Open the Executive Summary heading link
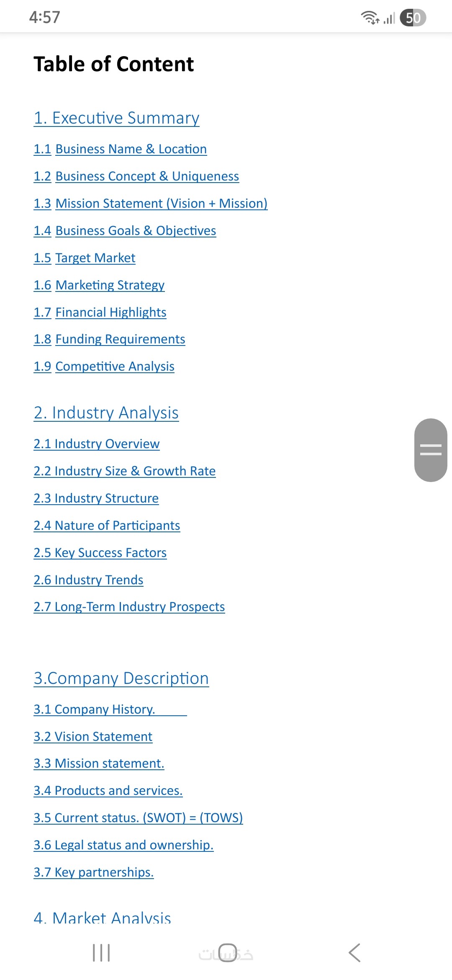 pyautogui.click(x=116, y=118)
